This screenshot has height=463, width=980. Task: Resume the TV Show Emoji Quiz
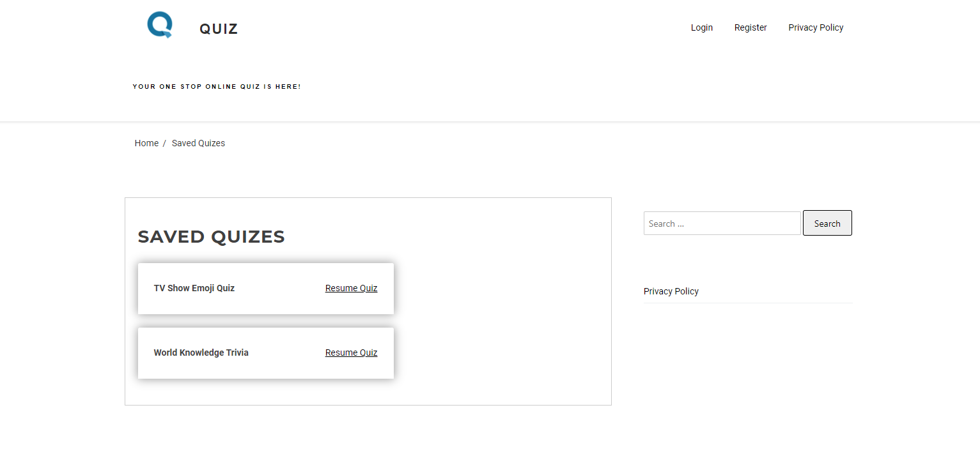(351, 288)
